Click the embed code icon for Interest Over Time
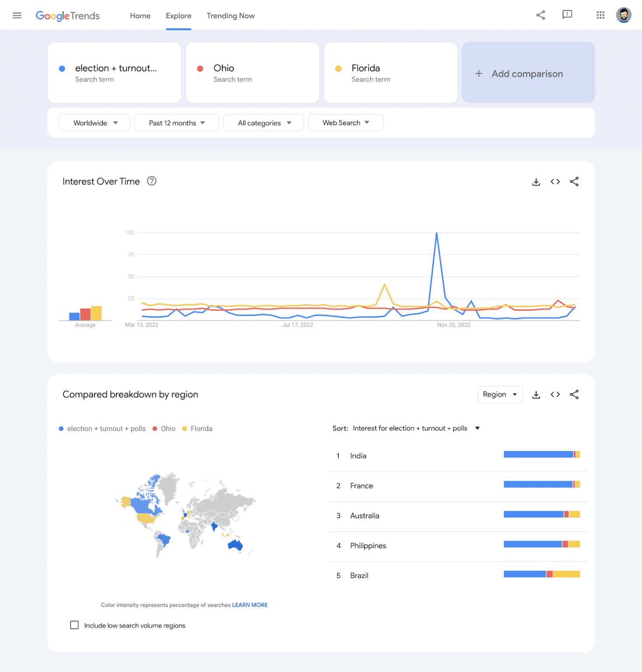 point(555,181)
